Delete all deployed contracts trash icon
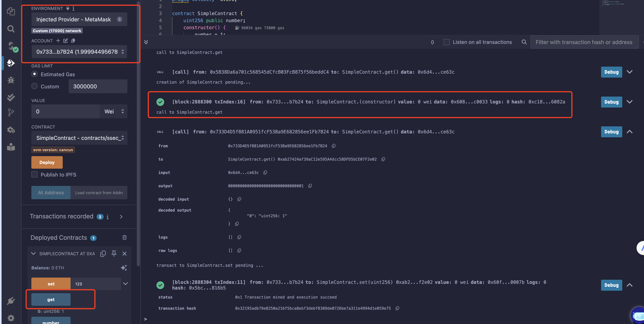 [124, 237]
